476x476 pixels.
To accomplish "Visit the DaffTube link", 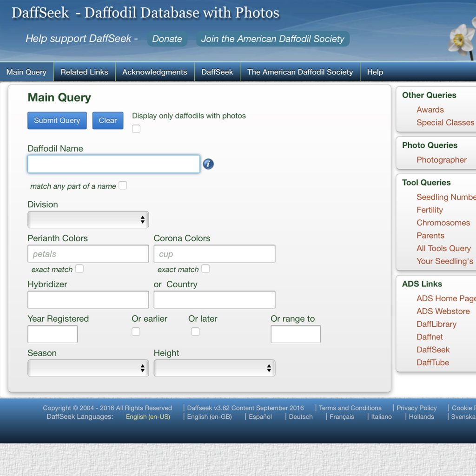I will tap(433, 363).
